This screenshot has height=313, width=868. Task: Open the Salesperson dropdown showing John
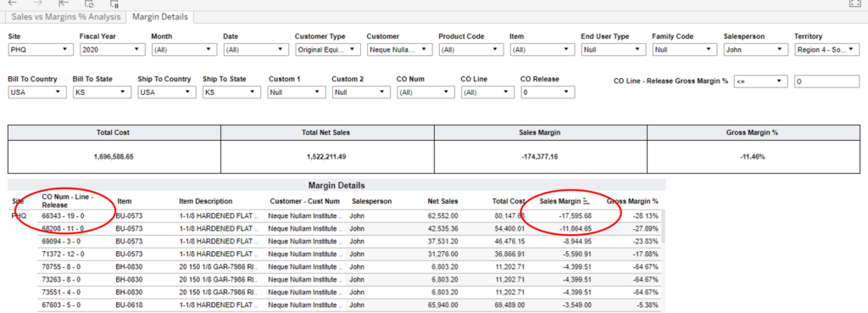click(756, 49)
